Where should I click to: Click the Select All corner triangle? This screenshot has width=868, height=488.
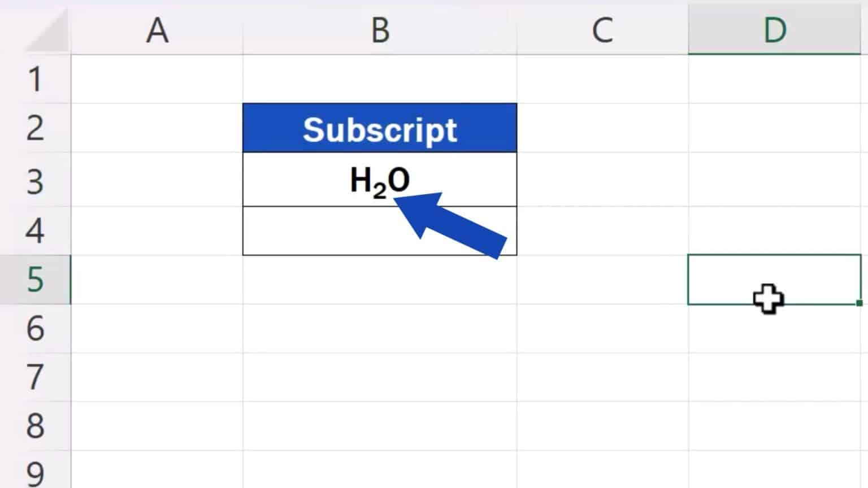(x=47, y=32)
